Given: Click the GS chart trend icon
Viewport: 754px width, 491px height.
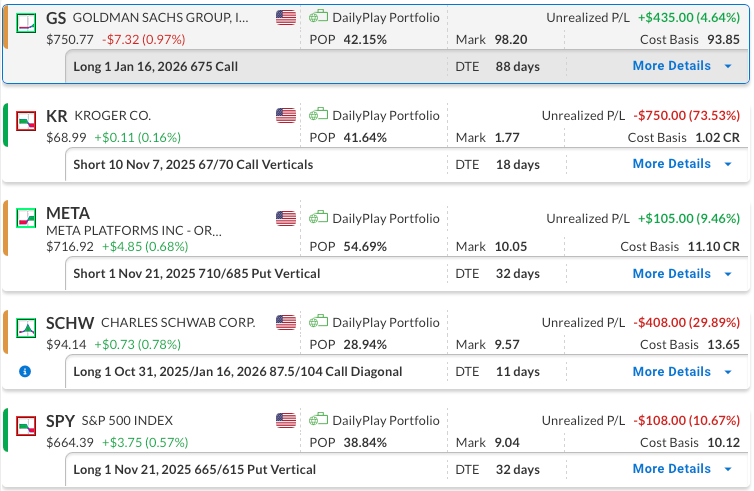Looking at the screenshot, I should pos(28,20).
